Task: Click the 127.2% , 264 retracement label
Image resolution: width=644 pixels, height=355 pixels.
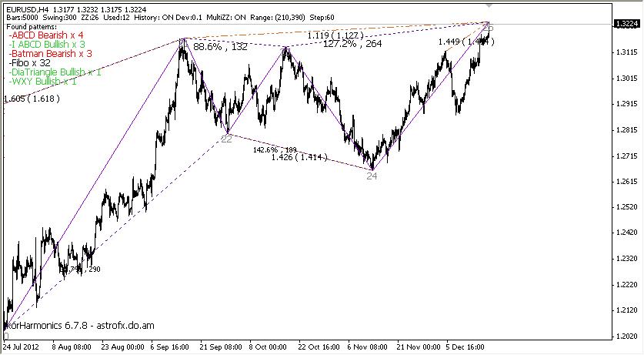Action: pyautogui.click(x=352, y=44)
